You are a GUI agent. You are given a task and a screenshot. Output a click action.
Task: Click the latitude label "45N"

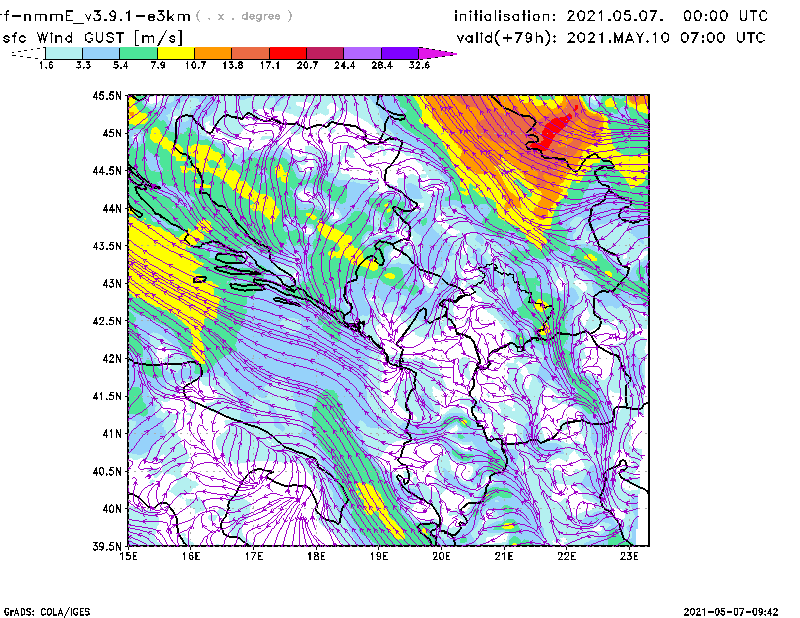click(x=112, y=133)
